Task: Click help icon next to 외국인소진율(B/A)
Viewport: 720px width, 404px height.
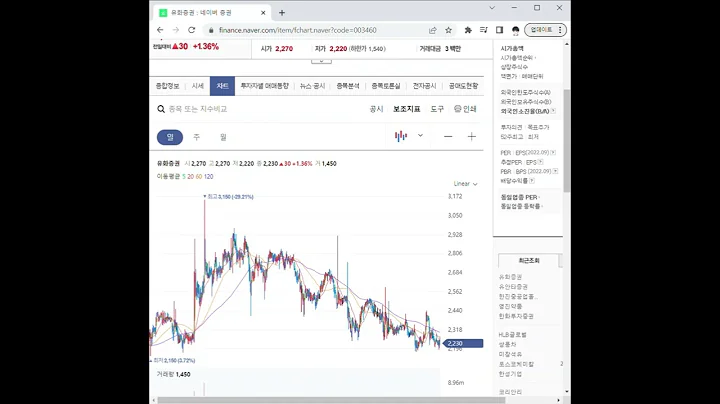Action: click(x=553, y=111)
